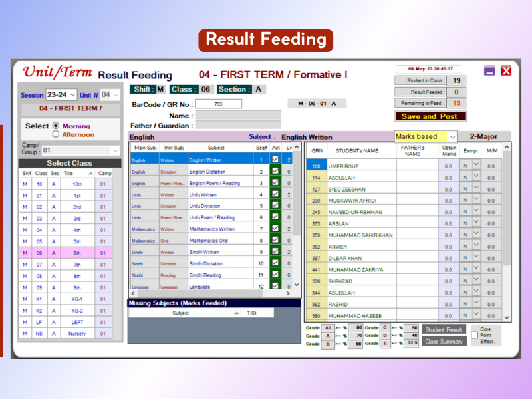This screenshot has height=399, width=532.
Task: Click student list scroll-down arrow
Action: click(507, 317)
